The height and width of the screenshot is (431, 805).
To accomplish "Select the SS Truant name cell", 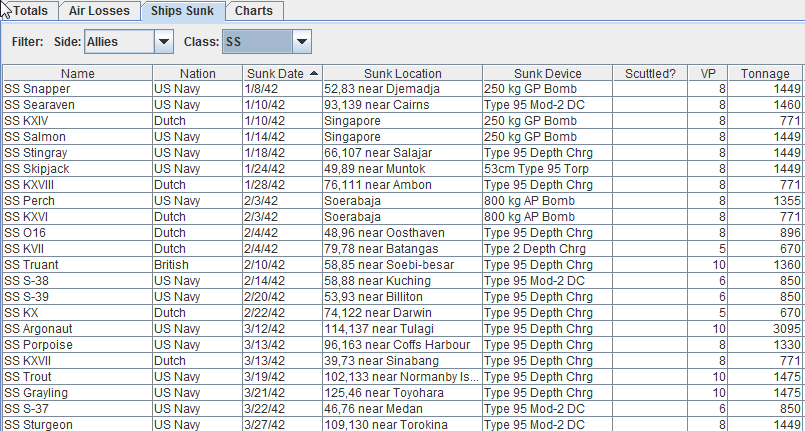I will [x=78, y=265].
